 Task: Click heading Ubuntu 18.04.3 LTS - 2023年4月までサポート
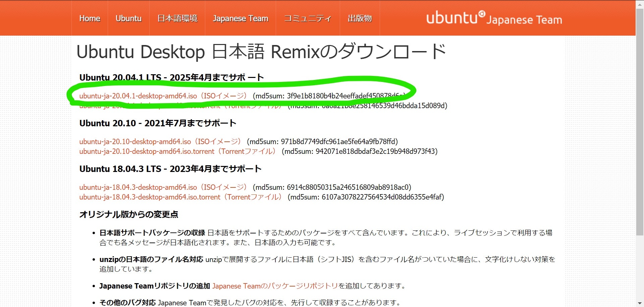(170, 169)
